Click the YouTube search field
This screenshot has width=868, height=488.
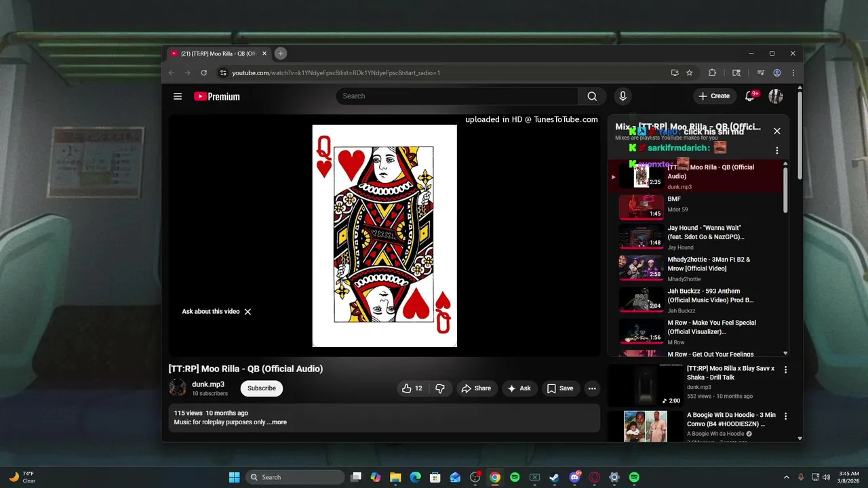pyautogui.click(x=457, y=96)
